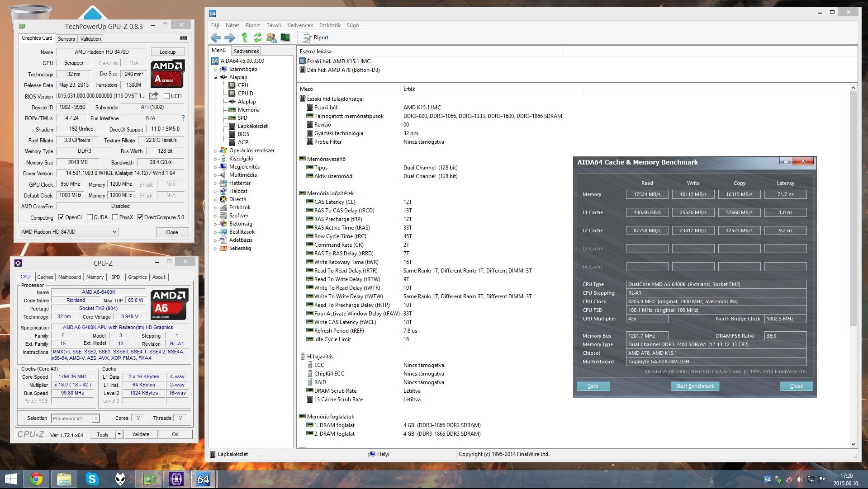Refresh the AIDA64 page with the green arrows
This screenshot has width=868, height=489.
[x=257, y=38]
